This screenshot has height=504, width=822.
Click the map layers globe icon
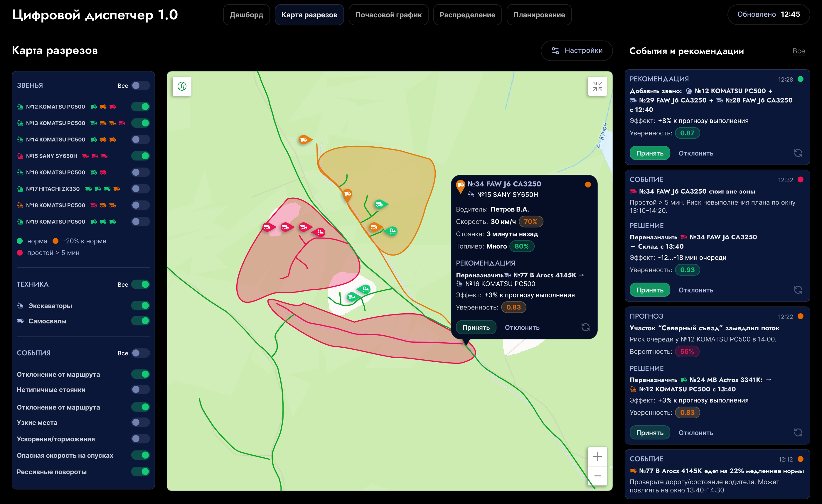click(182, 86)
